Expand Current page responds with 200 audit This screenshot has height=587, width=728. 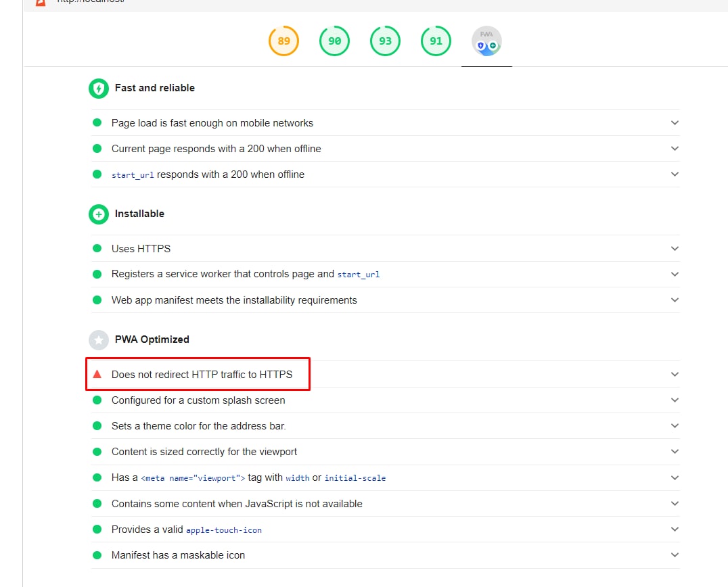(675, 149)
